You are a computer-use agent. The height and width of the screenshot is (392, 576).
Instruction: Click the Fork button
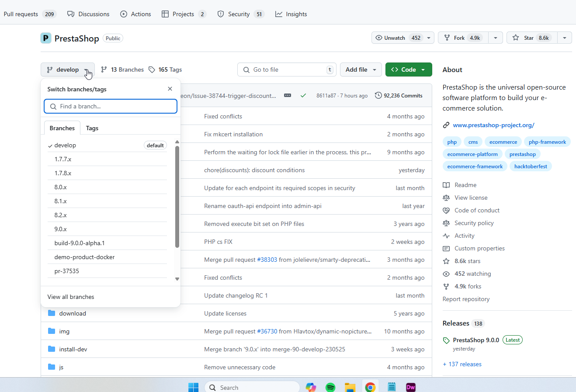point(463,38)
